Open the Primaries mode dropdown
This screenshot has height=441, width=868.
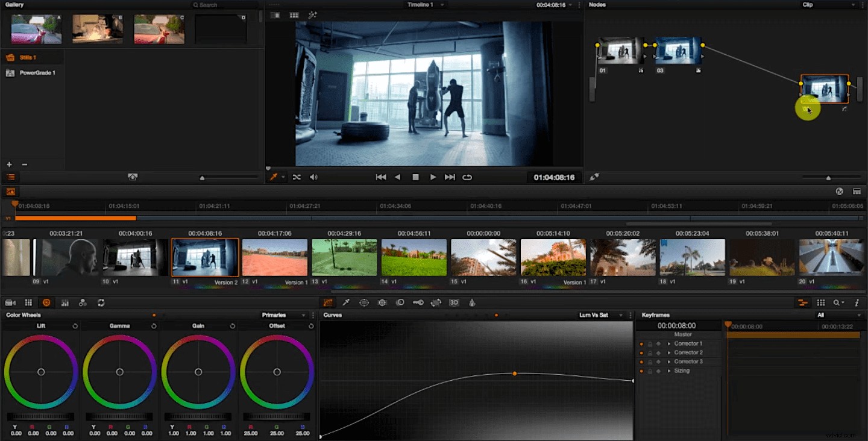click(x=285, y=314)
